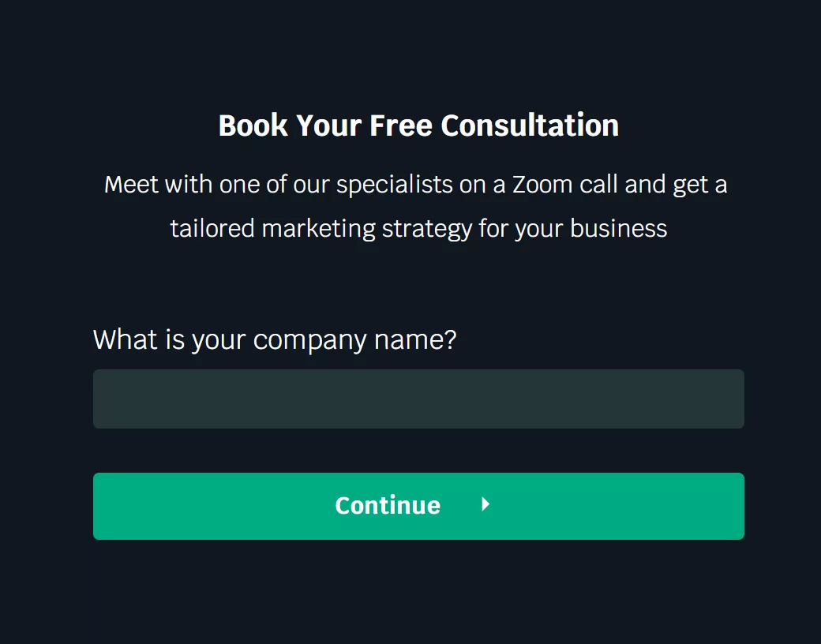Click the arrow icon on the Continue button

pyautogui.click(x=486, y=505)
